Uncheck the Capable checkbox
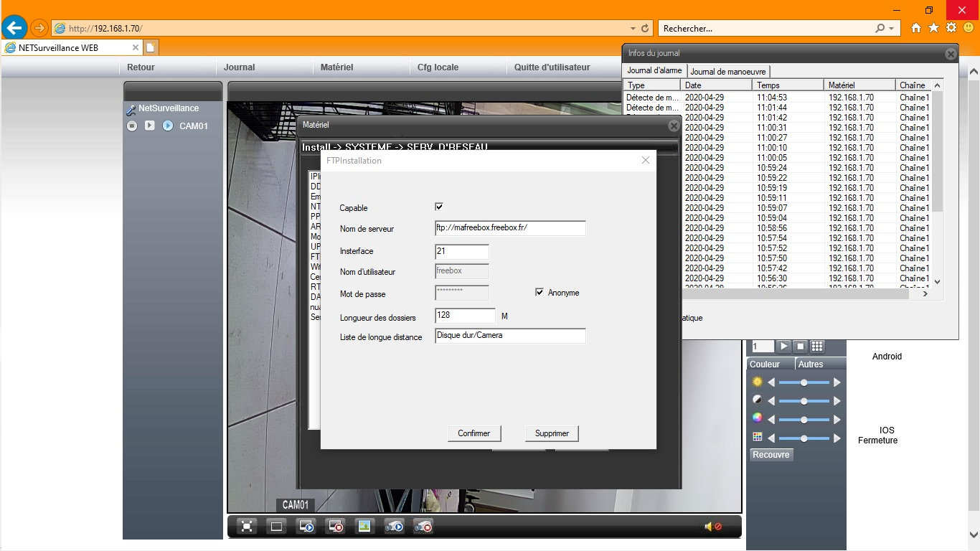 [x=439, y=207]
